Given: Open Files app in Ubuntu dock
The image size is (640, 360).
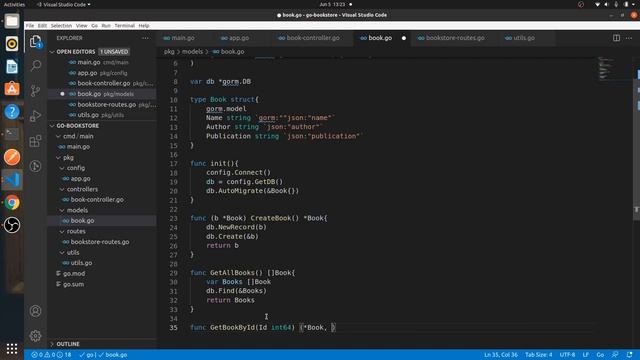Looking at the screenshot, I should tap(12, 21).
